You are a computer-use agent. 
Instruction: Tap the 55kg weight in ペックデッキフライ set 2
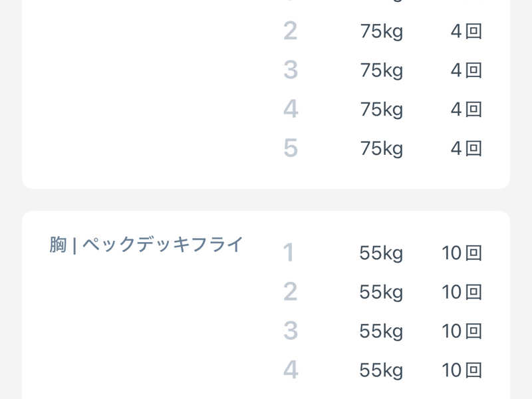pyautogui.click(x=381, y=292)
